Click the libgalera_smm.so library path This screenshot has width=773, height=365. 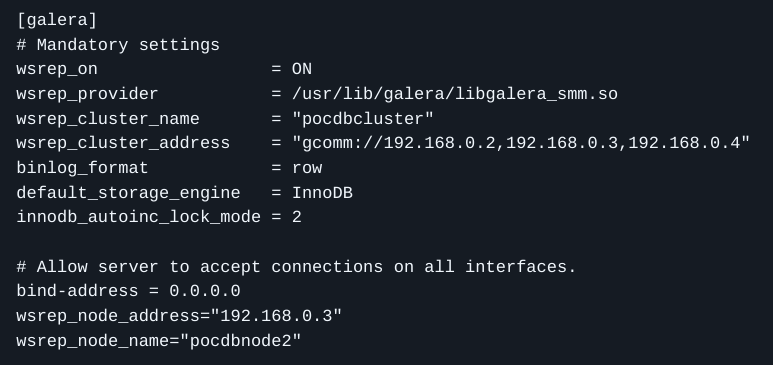tap(455, 94)
